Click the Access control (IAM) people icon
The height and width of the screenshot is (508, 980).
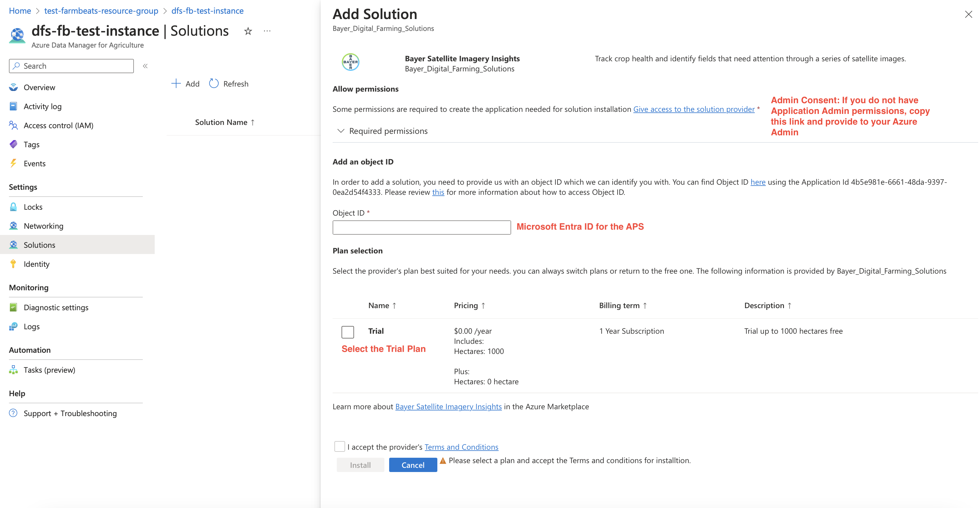13,126
